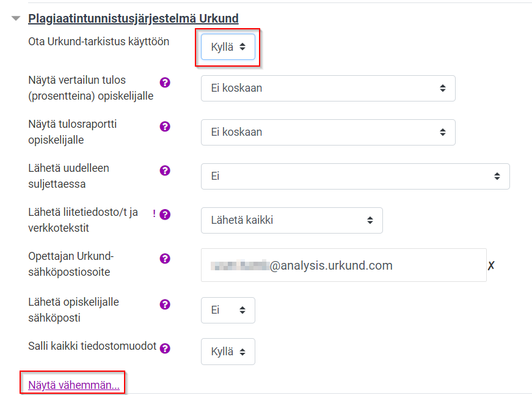Open the Lähetä kaikki dropdown
The width and height of the screenshot is (532, 395).
(x=292, y=220)
